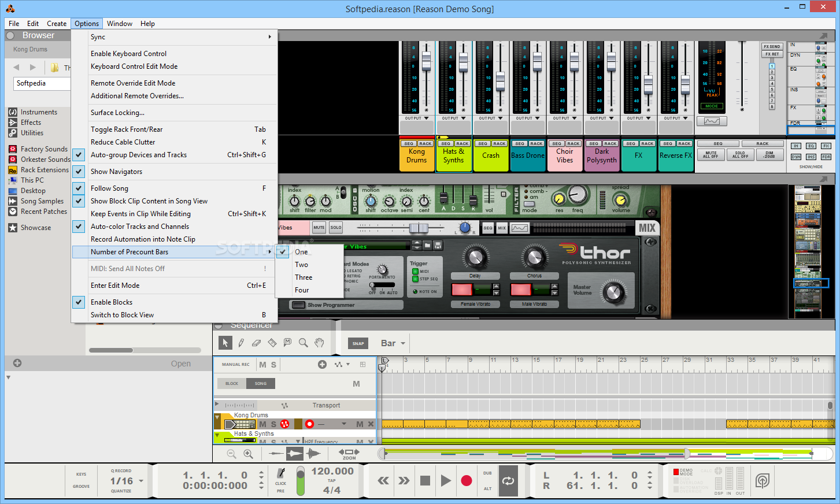Image resolution: width=840 pixels, height=504 pixels.
Task: Click the Softpedia search field in browser
Action: click(x=42, y=83)
